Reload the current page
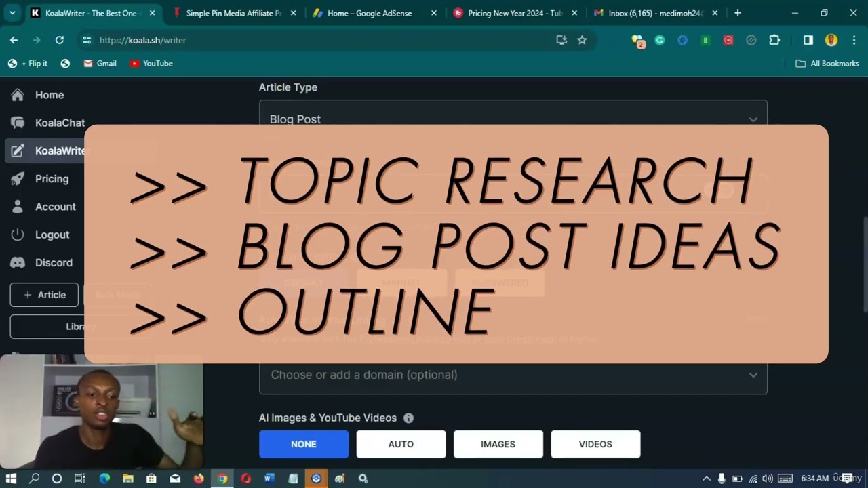The image size is (868, 488). (x=60, y=40)
